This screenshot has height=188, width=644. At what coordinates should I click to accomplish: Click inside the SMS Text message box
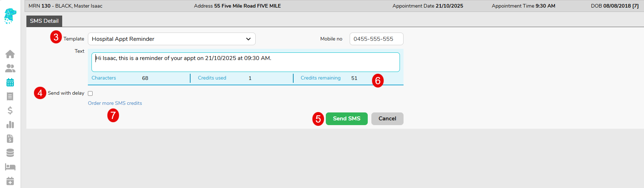tap(246, 62)
